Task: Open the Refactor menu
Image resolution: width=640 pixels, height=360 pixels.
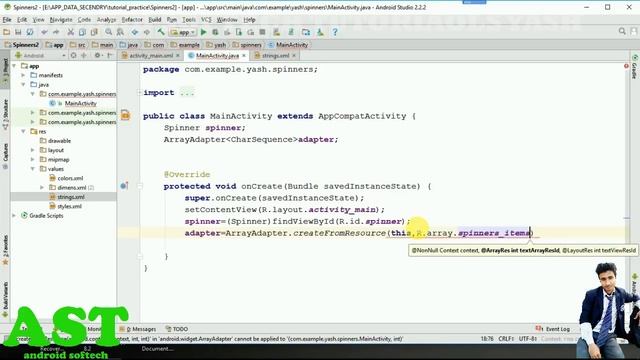Action: (x=132, y=19)
